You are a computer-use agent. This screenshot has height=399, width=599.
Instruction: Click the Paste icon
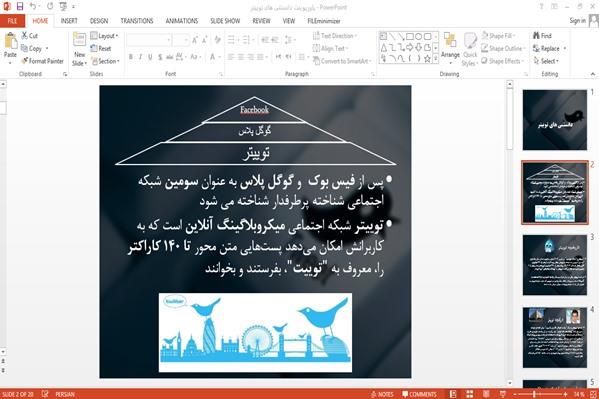pos(10,41)
